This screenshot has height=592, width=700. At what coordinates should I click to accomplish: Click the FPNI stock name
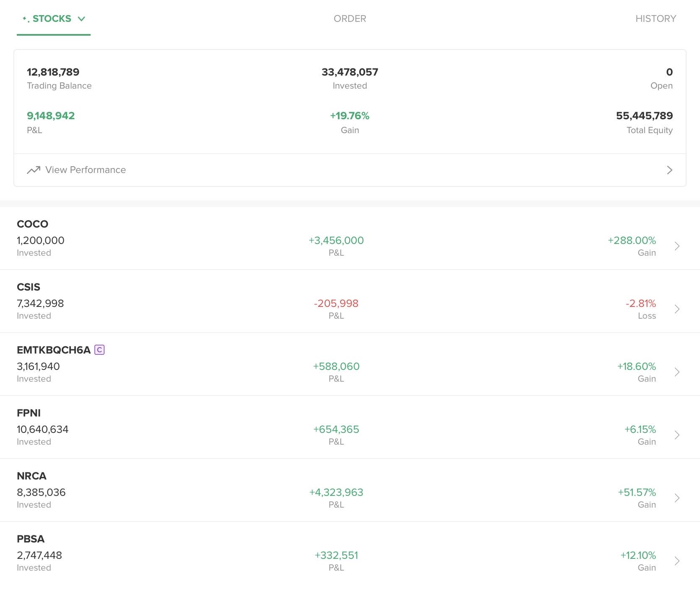coord(29,413)
